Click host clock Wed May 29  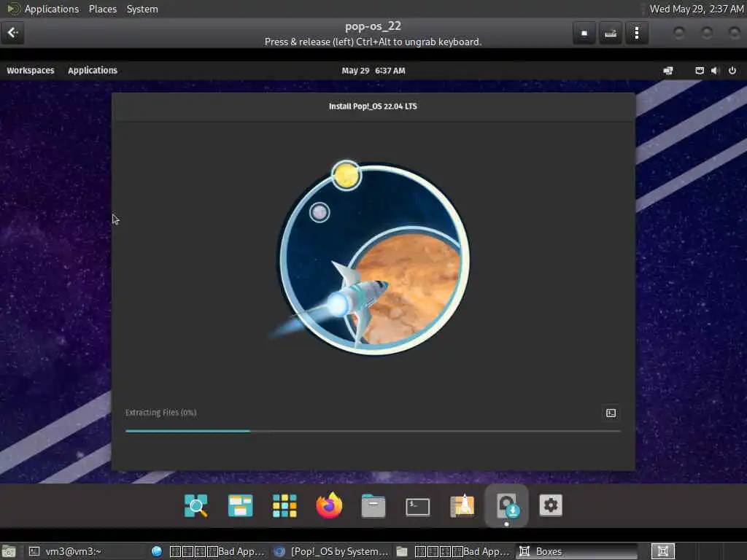coord(697,9)
